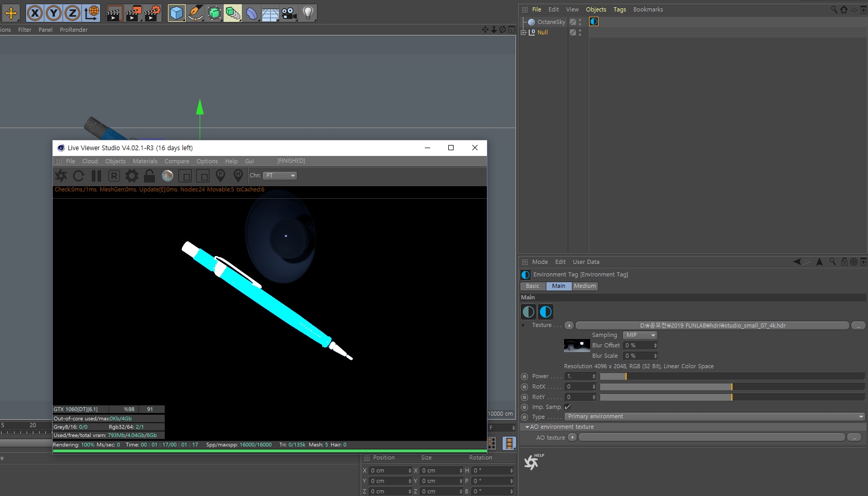The image size is (868, 496).
Task: Click the Blur Offset stepper arrows
Action: pos(655,345)
